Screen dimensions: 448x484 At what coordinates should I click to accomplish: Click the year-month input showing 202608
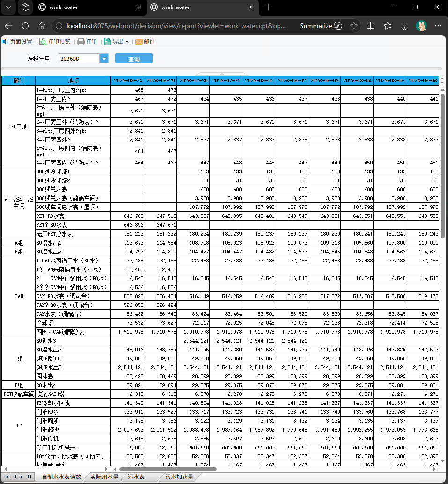pos(79,59)
